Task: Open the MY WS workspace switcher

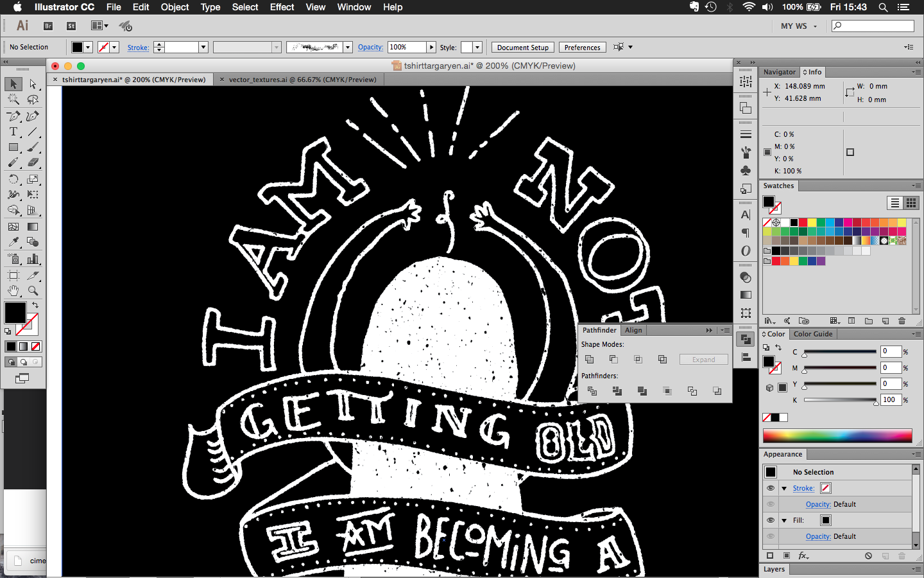Action: [x=799, y=26]
